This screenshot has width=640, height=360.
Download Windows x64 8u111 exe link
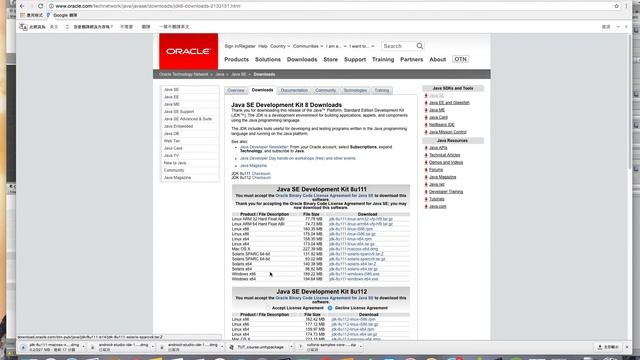click(x=353, y=279)
